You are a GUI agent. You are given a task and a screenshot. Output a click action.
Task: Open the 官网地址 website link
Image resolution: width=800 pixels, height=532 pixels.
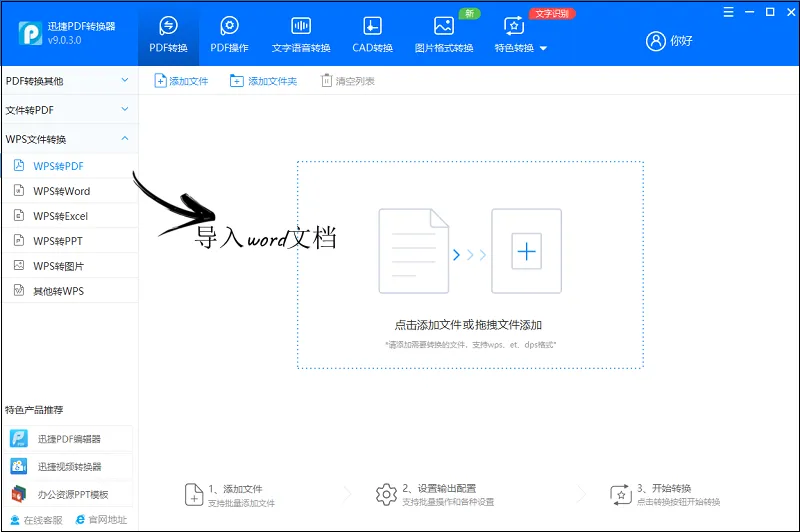pyautogui.click(x=101, y=519)
